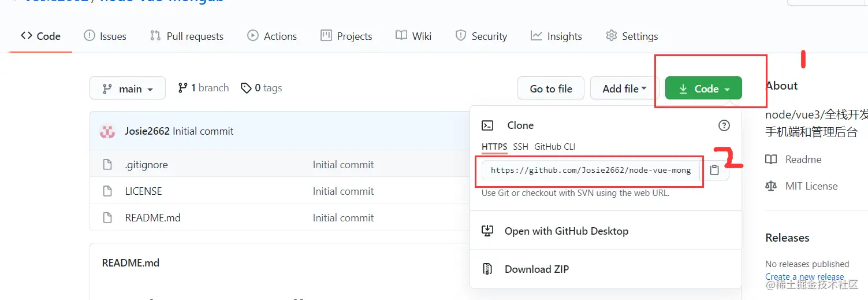868x300 pixels.
Task: Open the Wiki tab
Action: point(413,36)
